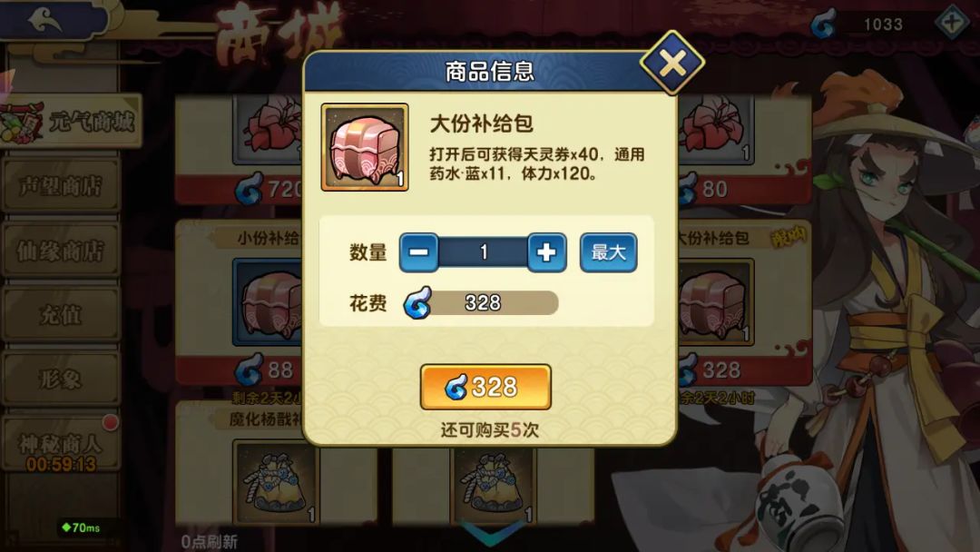Close the 商品信息 dialog with X
Screen dimensions: 980x552
click(x=671, y=63)
